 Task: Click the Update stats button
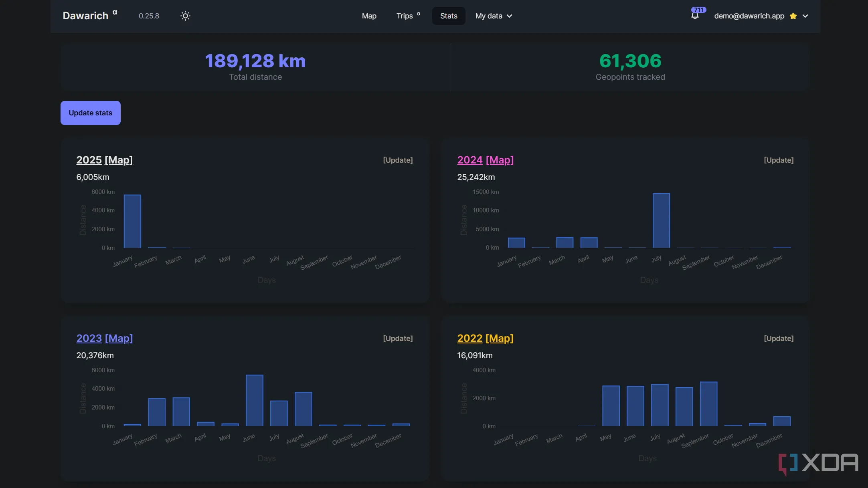91,113
